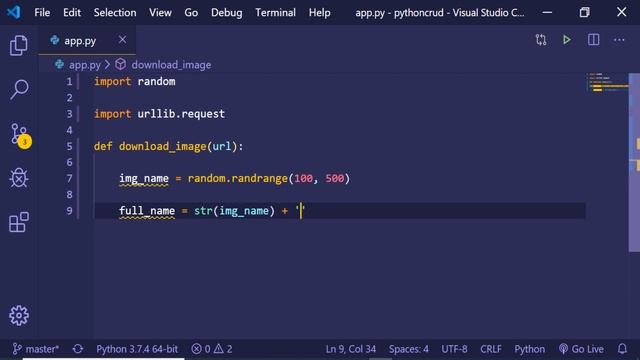This screenshot has height=360, width=640.
Task: Run Python file with green play icon
Action: (567, 40)
